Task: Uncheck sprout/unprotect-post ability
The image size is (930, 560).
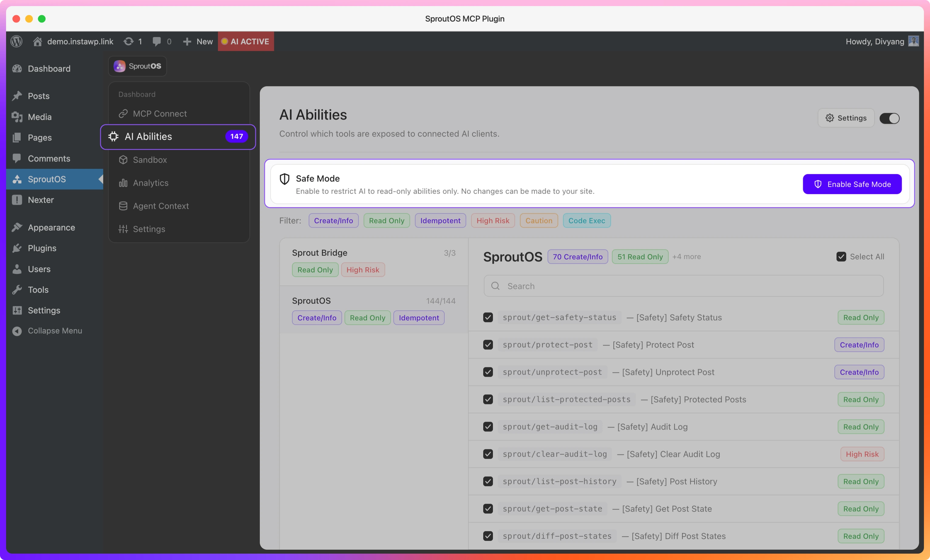Action: click(488, 372)
